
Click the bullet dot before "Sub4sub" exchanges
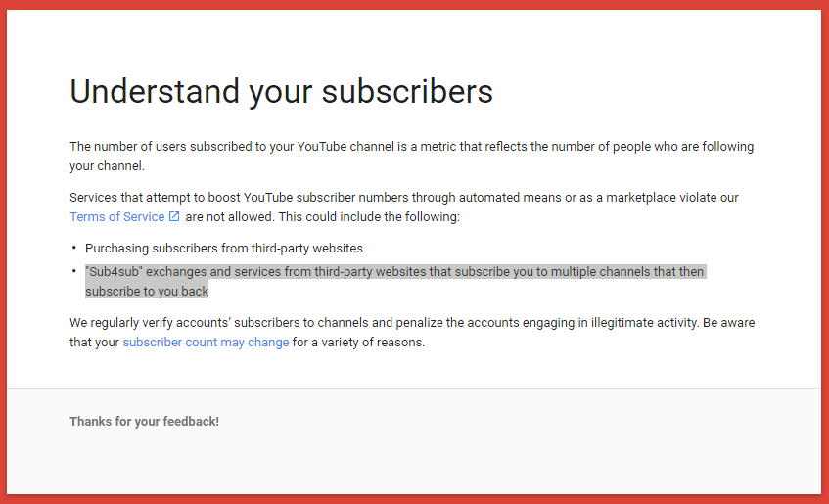73,271
